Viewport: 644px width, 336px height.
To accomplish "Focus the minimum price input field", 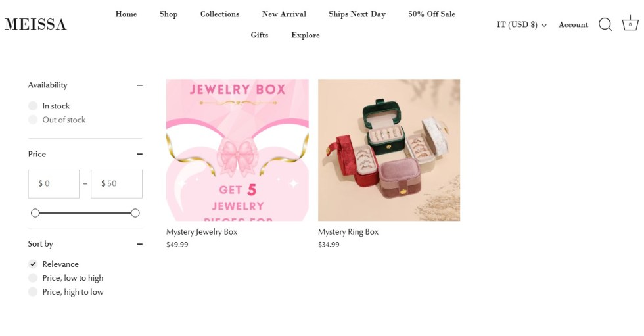I will pos(54,184).
